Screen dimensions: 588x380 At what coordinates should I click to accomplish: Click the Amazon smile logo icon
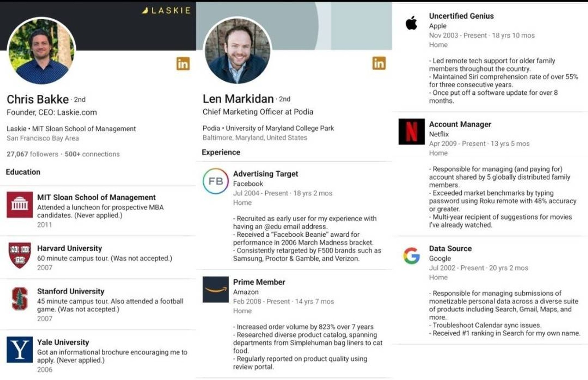tap(216, 289)
